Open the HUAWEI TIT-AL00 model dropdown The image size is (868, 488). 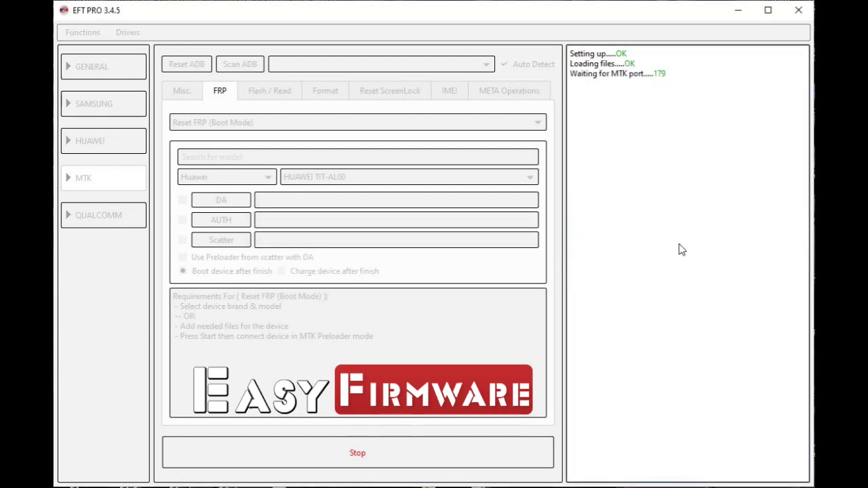click(410, 177)
